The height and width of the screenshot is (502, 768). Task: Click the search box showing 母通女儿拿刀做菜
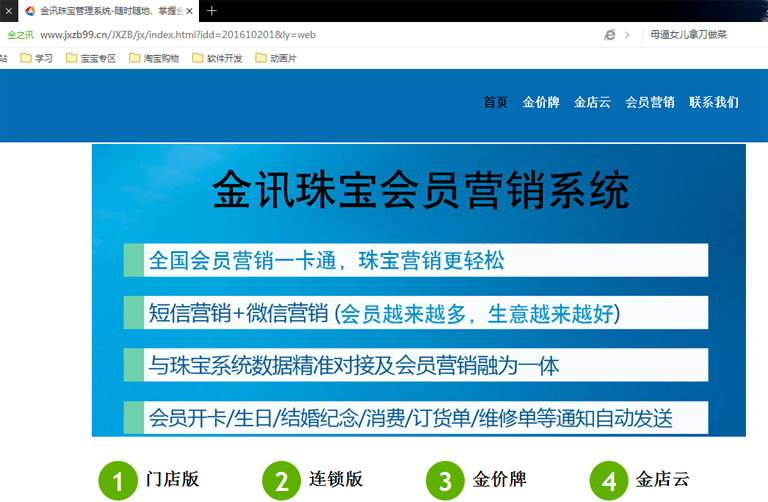coord(700,34)
